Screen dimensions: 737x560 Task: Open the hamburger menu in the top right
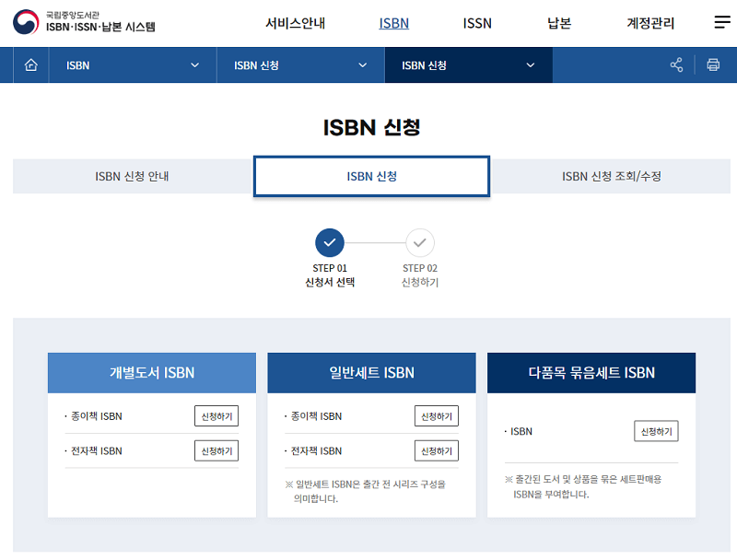coord(722,22)
